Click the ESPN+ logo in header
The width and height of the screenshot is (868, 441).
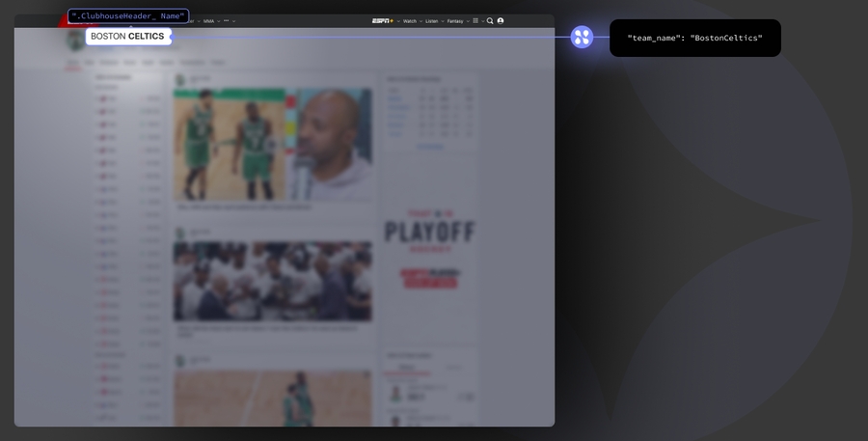point(384,20)
